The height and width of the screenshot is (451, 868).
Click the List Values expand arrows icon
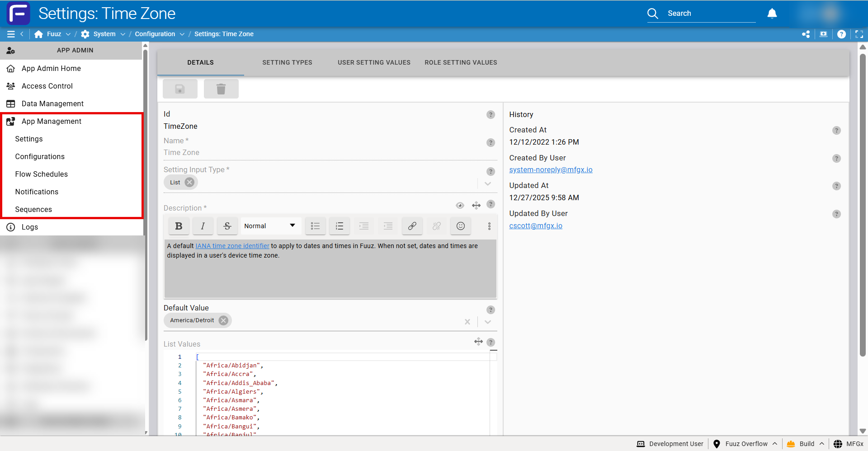pyautogui.click(x=478, y=342)
